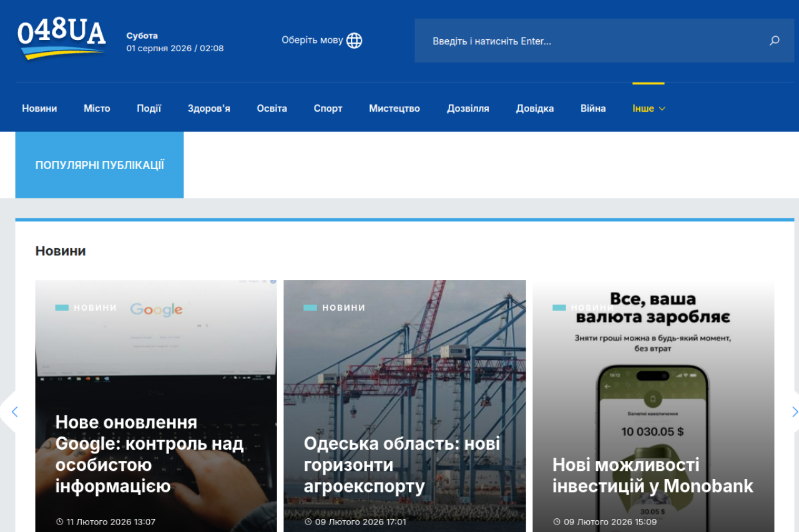799x532 pixels.
Task: Click the globe language icon
Action: [x=355, y=41]
